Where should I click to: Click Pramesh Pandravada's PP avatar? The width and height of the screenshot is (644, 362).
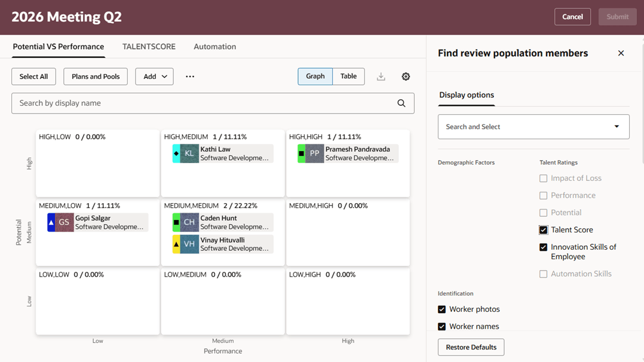[x=315, y=154]
